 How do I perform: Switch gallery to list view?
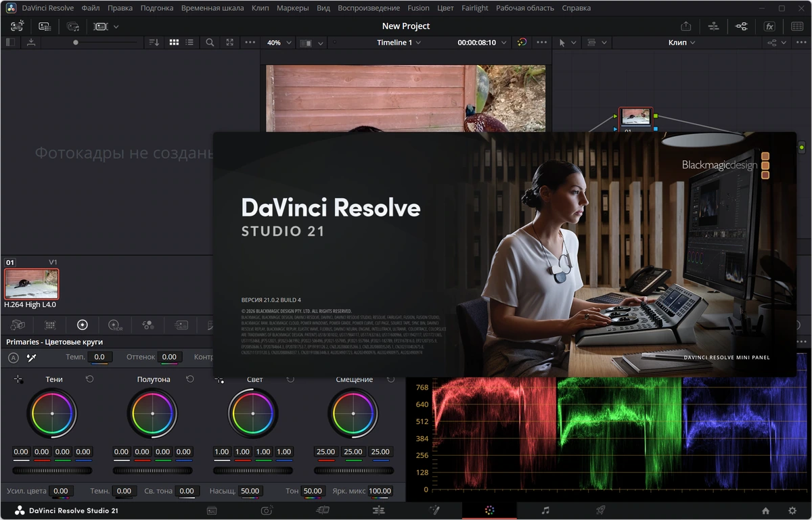coord(189,42)
